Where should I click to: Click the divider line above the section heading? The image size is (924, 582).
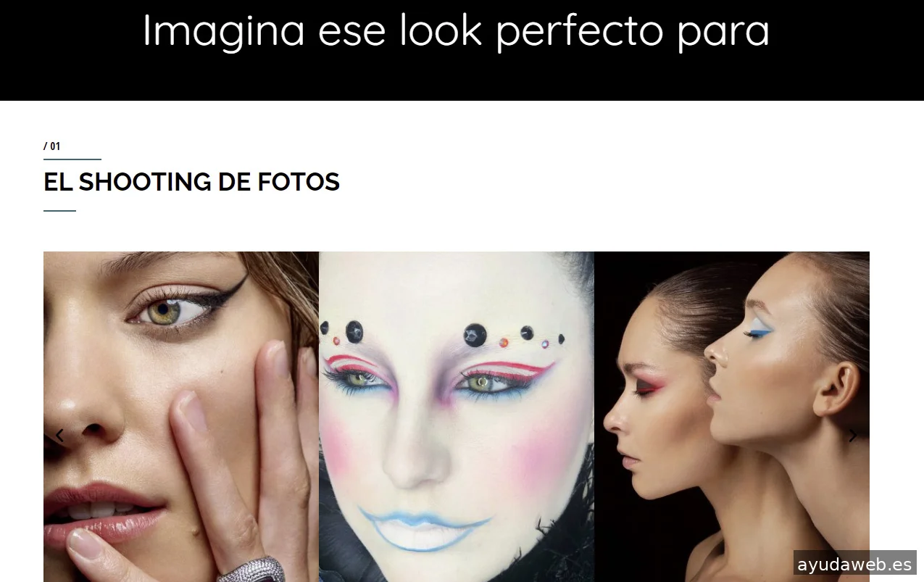pos(72,159)
